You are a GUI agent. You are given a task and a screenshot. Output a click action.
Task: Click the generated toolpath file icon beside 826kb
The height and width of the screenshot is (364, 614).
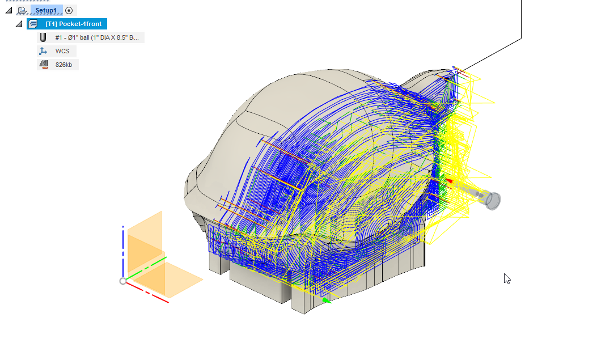(44, 64)
